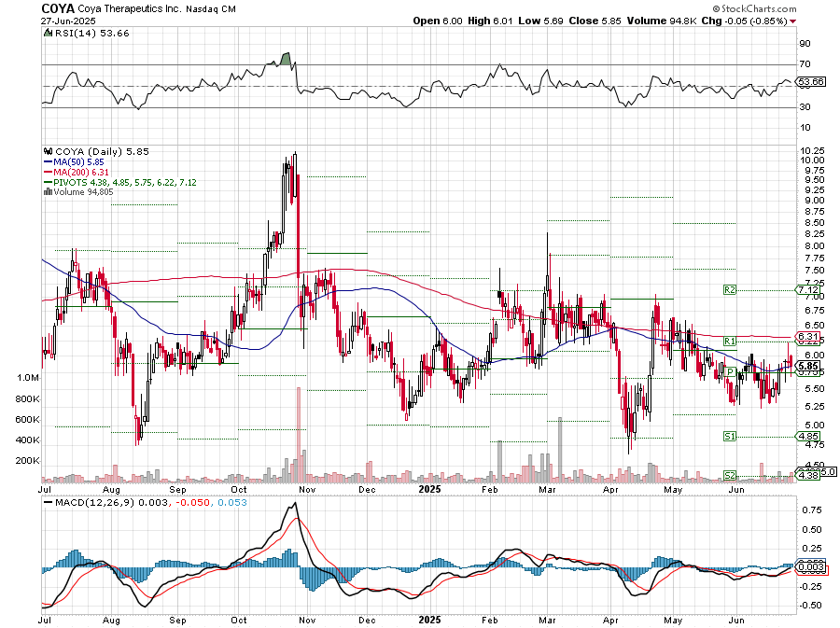This screenshot has height=628, width=840.
Task: Click the 0.003 MACD value tag
Action: 810,567
